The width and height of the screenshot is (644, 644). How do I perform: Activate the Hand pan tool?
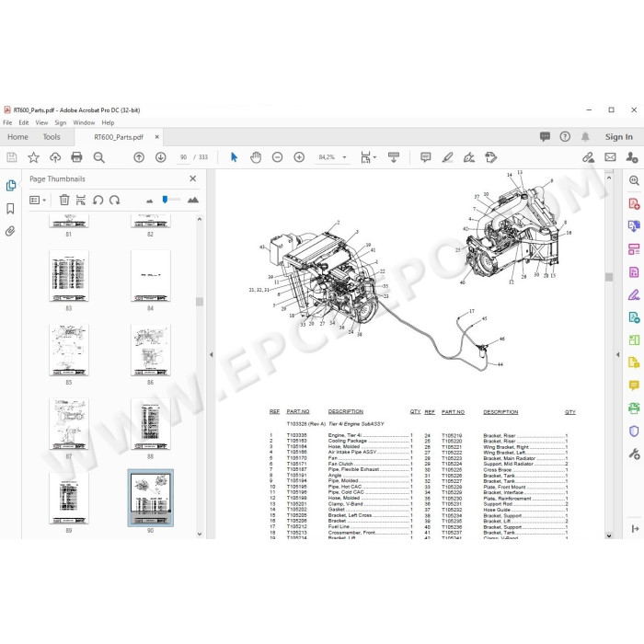[256, 157]
